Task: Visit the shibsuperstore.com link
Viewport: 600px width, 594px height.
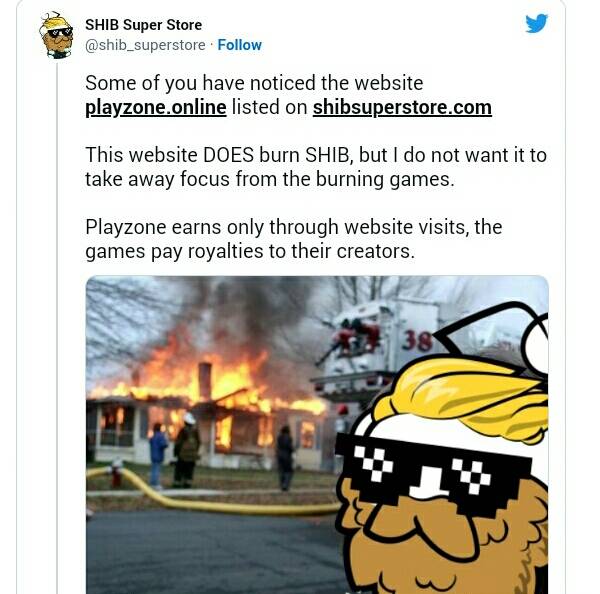Action: click(402, 107)
